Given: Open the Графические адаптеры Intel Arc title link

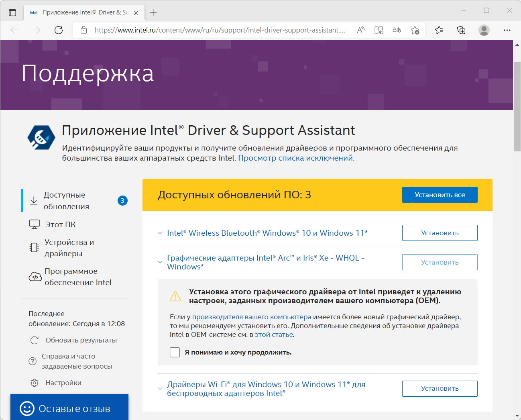Looking at the screenshot, I should pyautogui.click(x=266, y=262).
